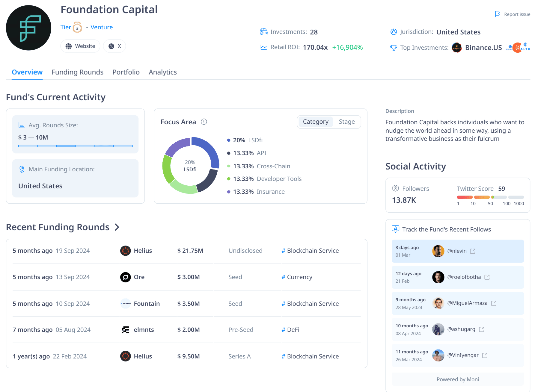Image resolution: width=535 pixels, height=392 pixels.
Task: Open @roelofbotha external link icon
Action: 487,277
